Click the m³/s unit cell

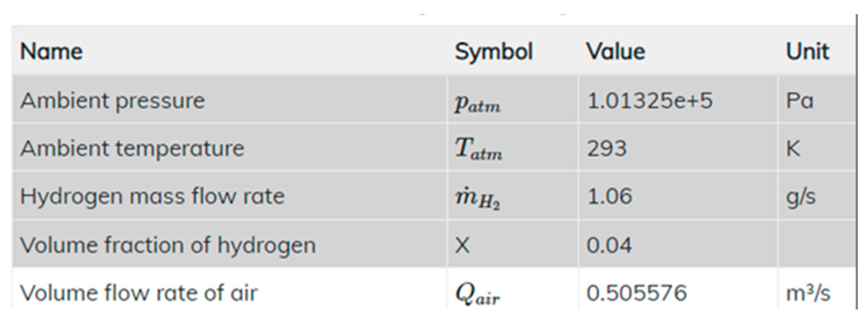(808, 293)
